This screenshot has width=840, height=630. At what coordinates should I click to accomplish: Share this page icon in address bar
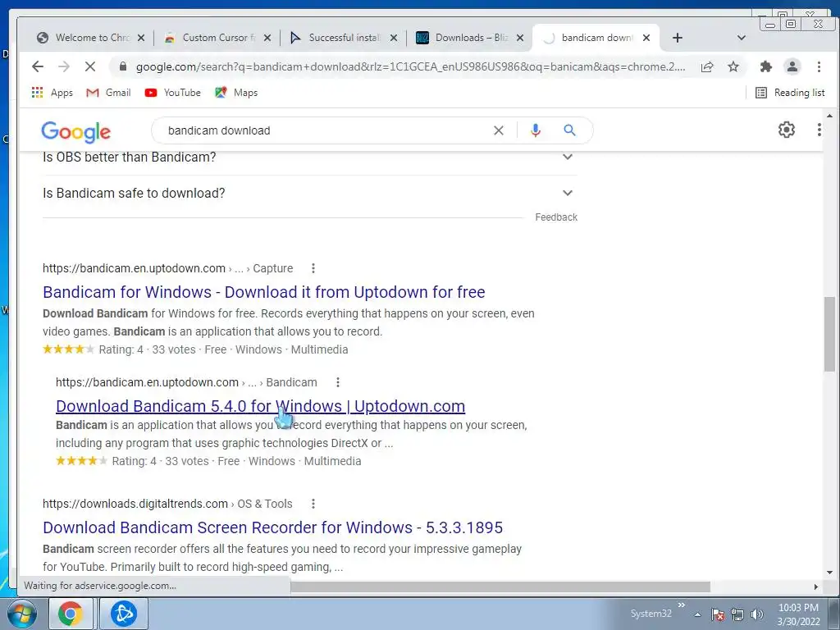point(707,66)
